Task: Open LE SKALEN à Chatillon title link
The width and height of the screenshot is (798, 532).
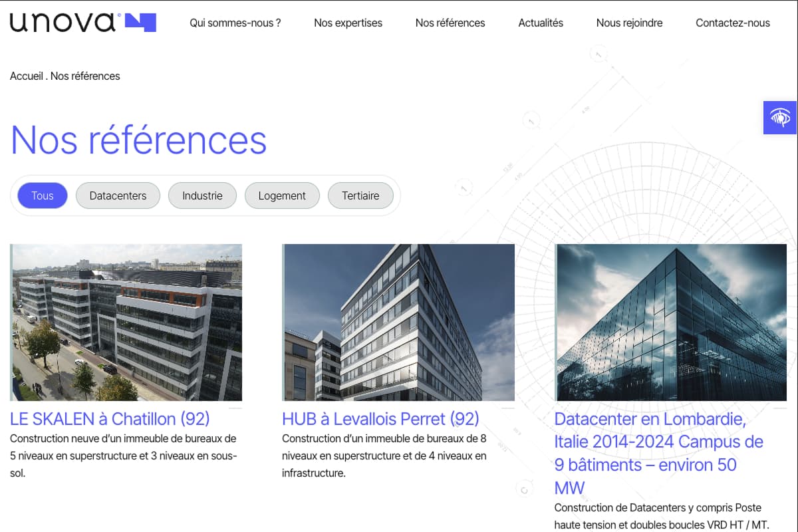Action: coord(110,418)
